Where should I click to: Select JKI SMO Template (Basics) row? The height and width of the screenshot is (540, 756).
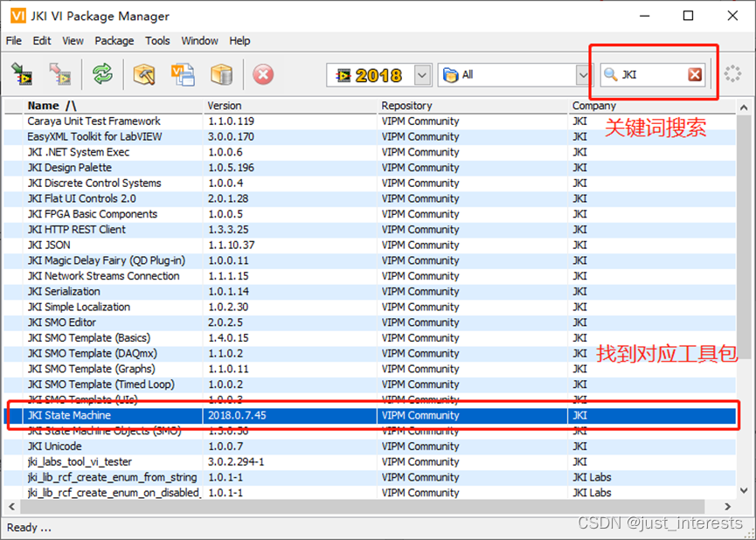[x=370, y=337]
